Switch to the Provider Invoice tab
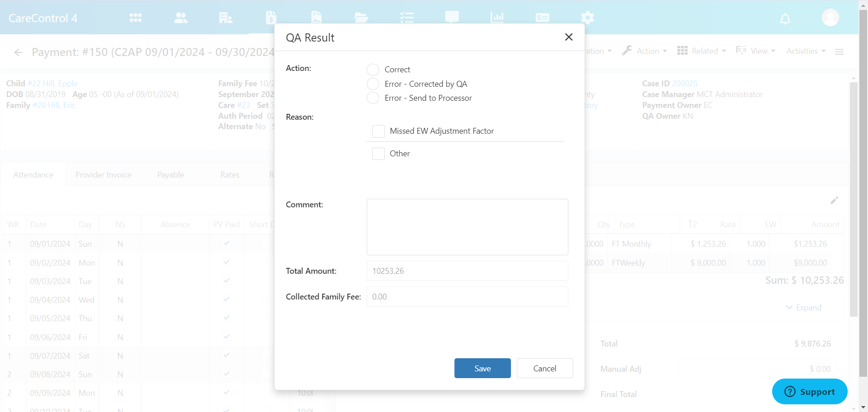 pyautogui.click(x=104, y=175)
